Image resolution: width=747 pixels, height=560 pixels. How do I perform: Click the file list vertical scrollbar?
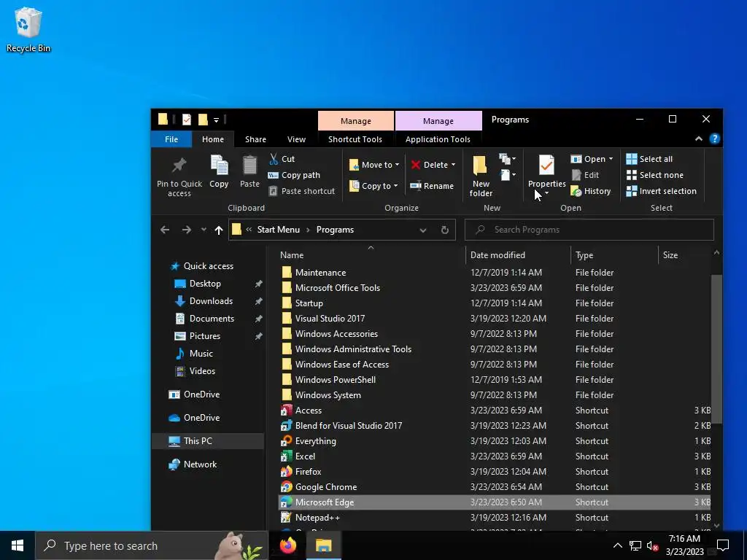coord(716,349)
